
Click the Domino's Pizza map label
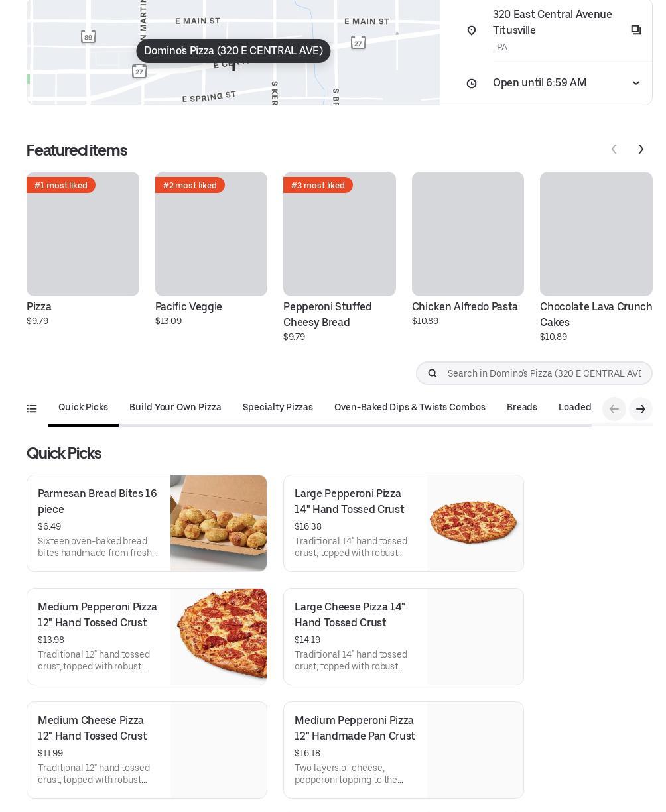pyautogui.click(x=233, y=51)
